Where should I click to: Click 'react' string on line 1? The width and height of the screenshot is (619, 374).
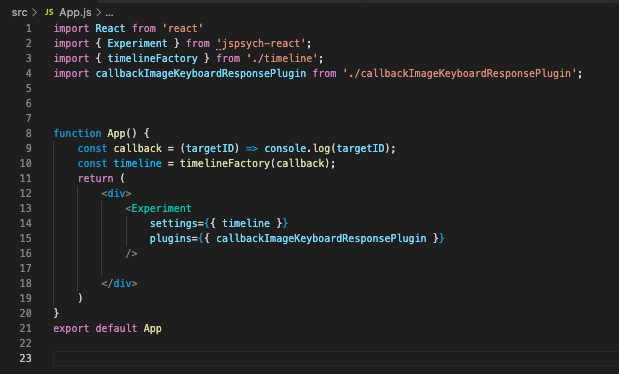(x=183, y=28)
